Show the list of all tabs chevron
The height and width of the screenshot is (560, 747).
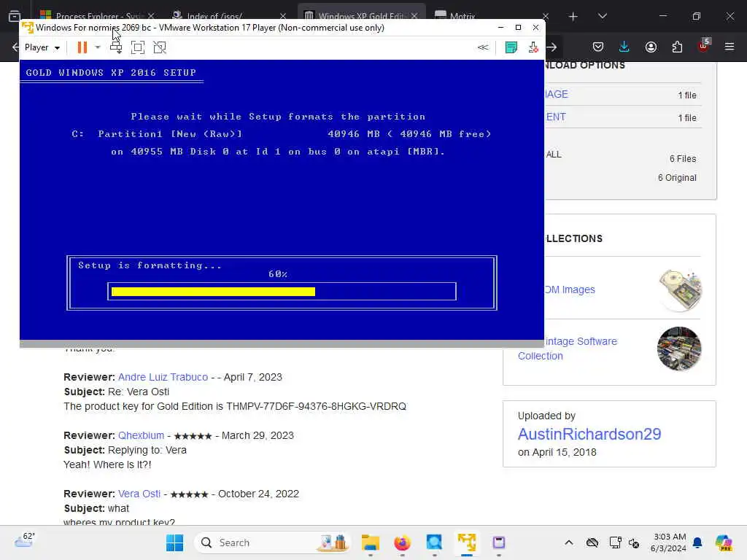pos(602,16)
